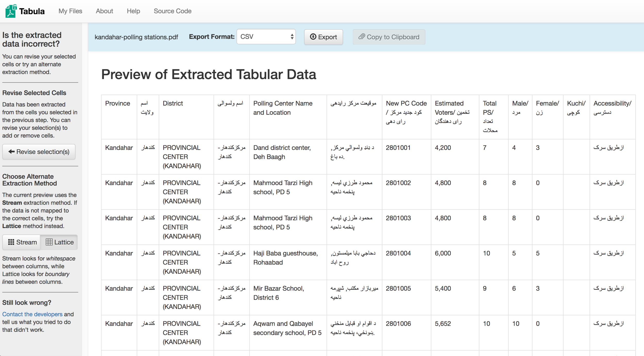Click the Kuchi column header
644x356 pixels.
(577, 117)
